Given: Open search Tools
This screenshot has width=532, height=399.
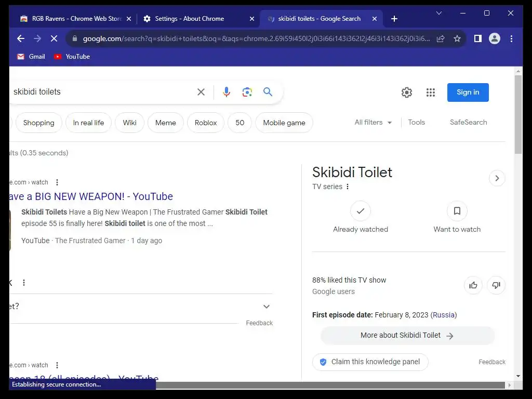Looking at the screenshot, I should click(x=416, y=122).
